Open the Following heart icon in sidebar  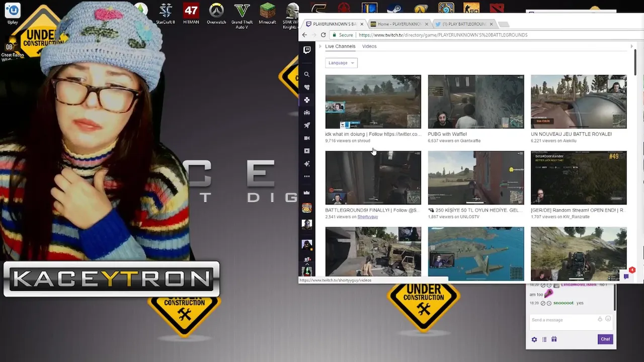(x=306, y=87)
